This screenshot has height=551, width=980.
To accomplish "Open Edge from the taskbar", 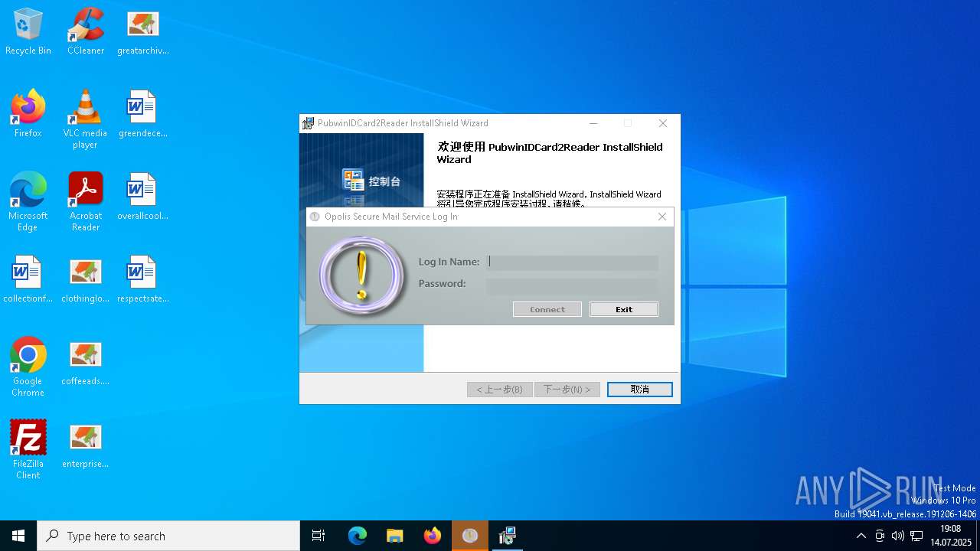I will tap(358, 536).
